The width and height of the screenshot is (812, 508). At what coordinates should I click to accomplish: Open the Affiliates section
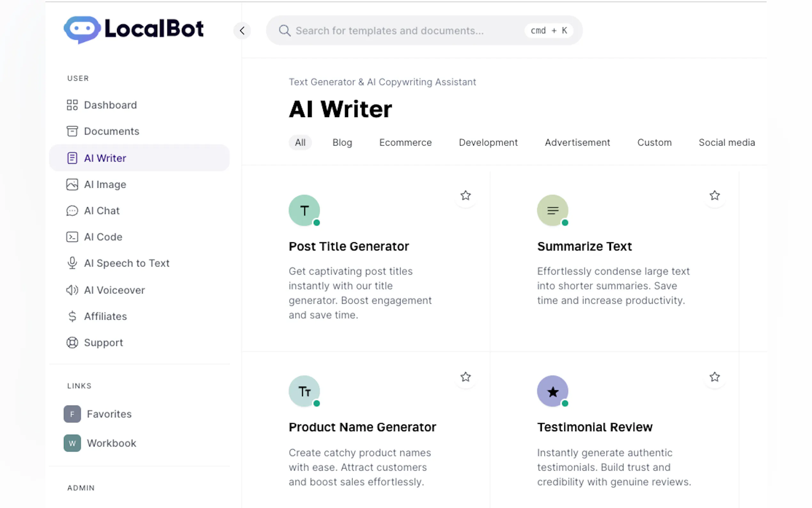(x=105, y=316)
